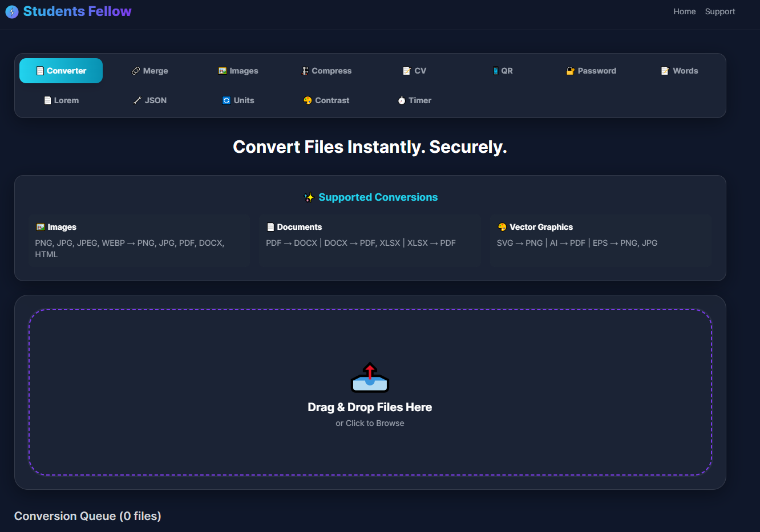
Task: Switch to the Images tab
Action: tap(238, 71)
